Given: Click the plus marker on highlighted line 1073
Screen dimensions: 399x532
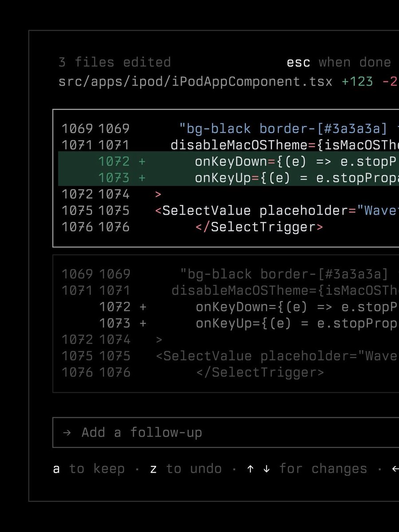Looking at the screenshot, I should [x=142, y=178].
